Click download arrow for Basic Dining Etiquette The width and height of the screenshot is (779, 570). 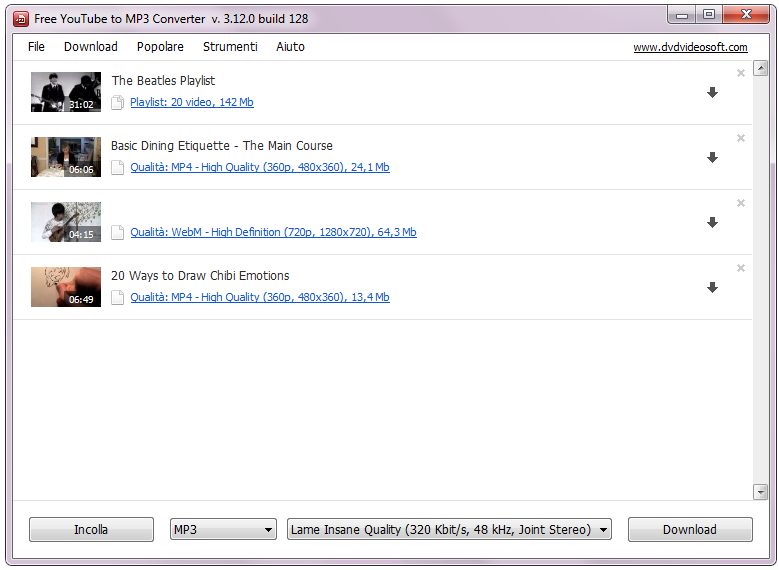click(x=712, y=158)
